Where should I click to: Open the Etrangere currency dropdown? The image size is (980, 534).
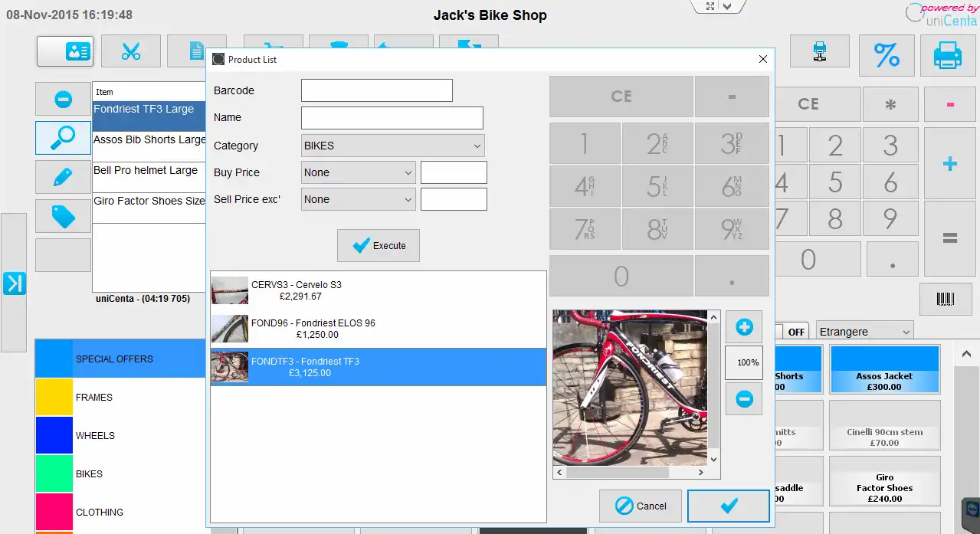(x=864, y=331)
